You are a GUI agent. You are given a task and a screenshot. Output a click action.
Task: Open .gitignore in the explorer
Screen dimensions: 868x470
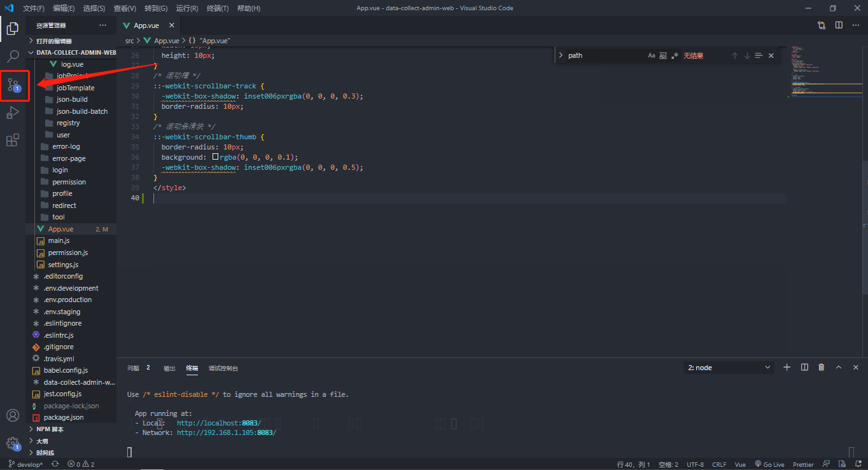71,347
